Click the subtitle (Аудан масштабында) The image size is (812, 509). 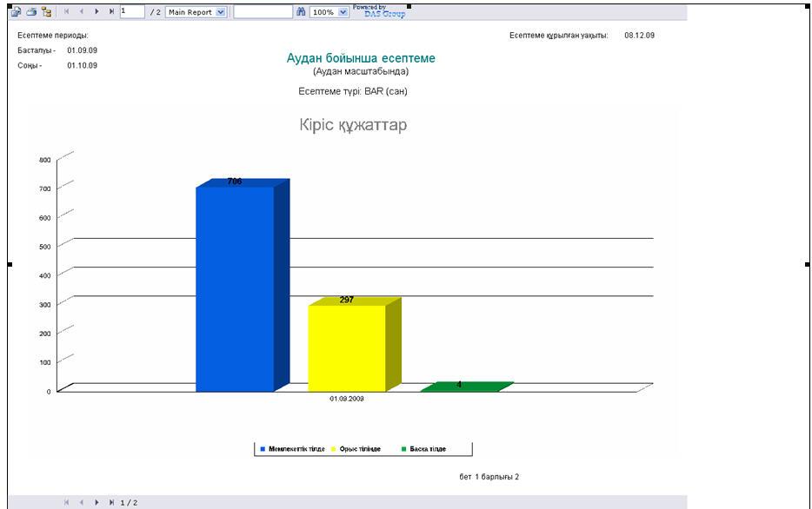[x=361, y=71]
